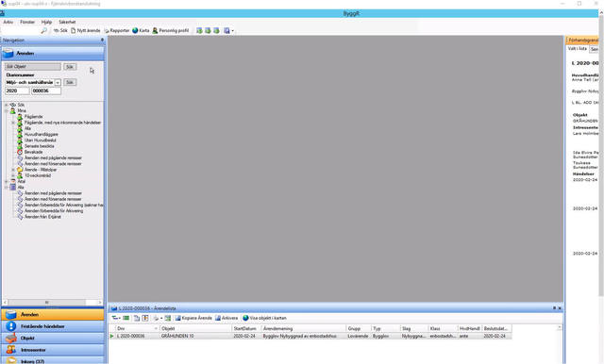Open the Arkiv menu
The height and width of the screenshot is (364, 604).
pyautogui.click(x=8, y=22)
